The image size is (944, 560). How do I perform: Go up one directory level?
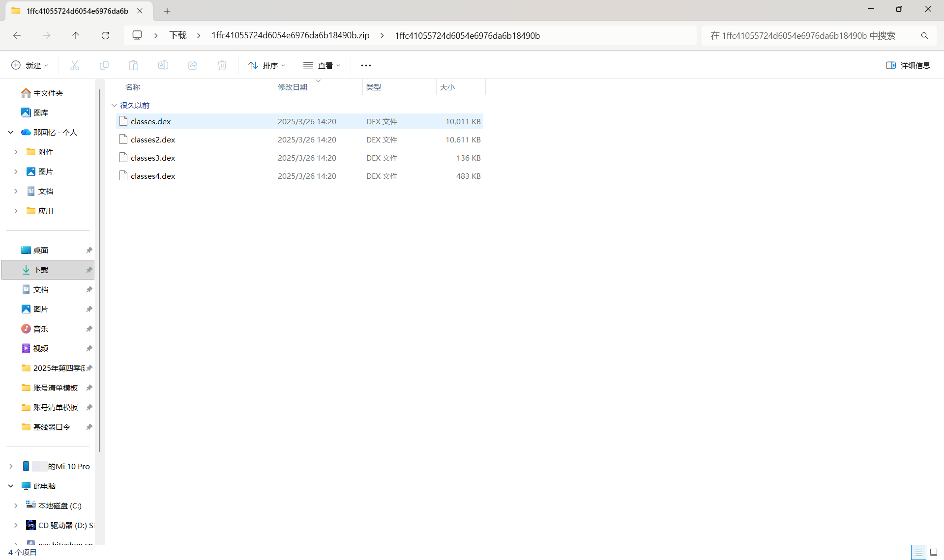(x=76, y=35)
